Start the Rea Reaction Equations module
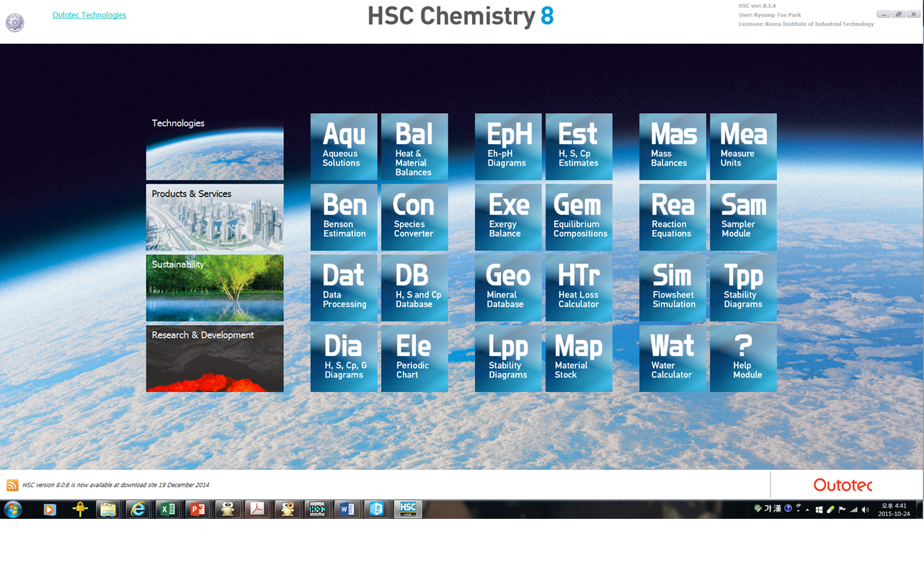 [672, 217]
